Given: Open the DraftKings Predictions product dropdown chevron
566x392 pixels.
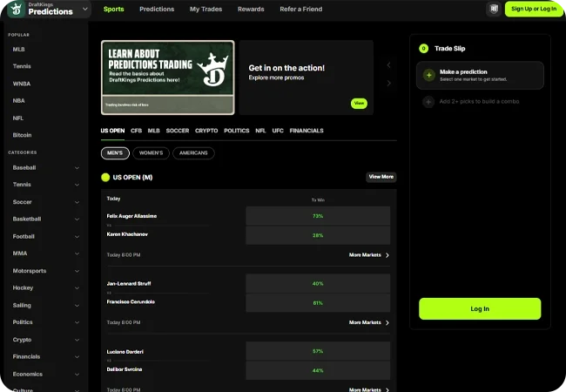Looking at the screenshot, I should coord(85,9).
